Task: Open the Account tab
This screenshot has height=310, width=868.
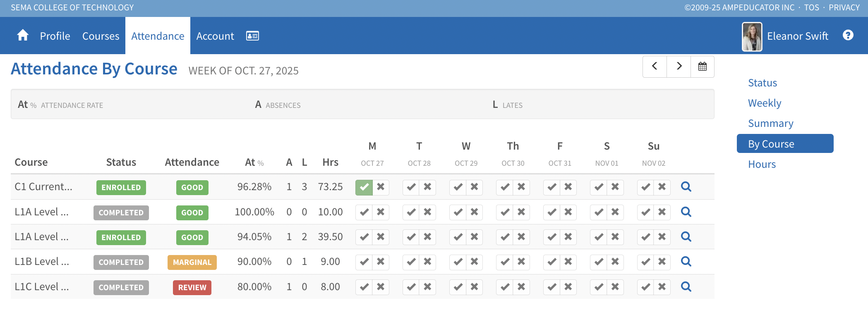Action: (215, 36)
